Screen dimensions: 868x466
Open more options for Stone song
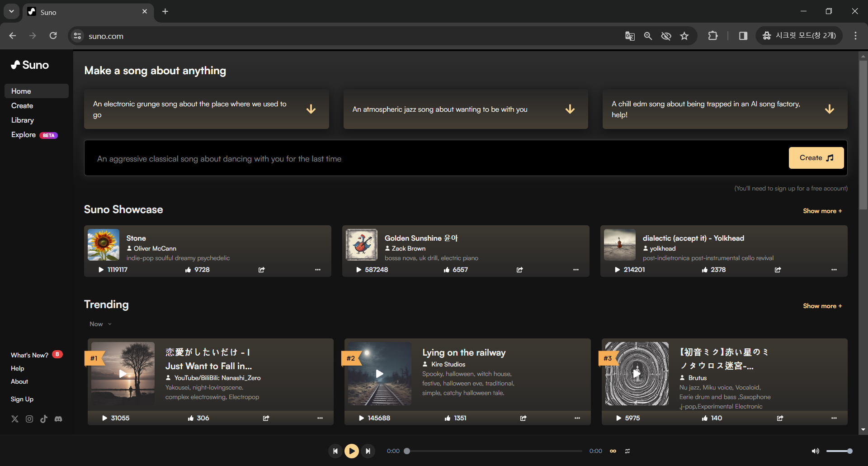(x=318, y=270)
